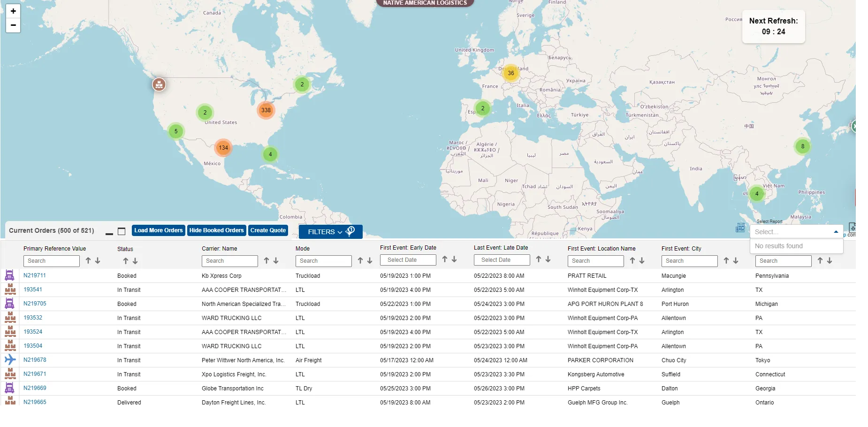Minimize the Current Orders panel
Screen dimensions: 868x427
(109, 233)
